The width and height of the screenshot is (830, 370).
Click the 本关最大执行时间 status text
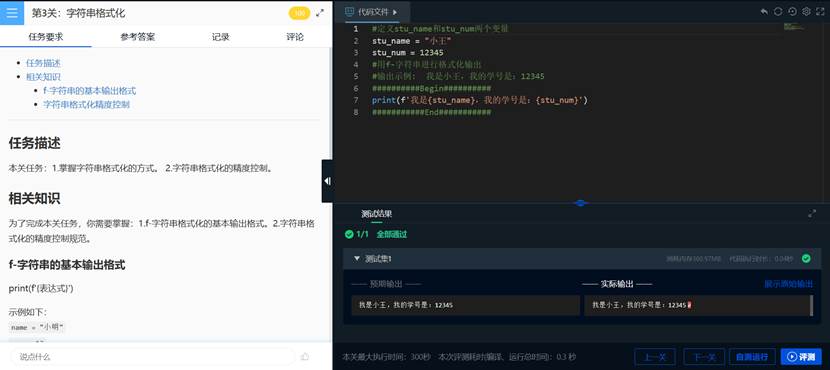(x=387, y=357)
